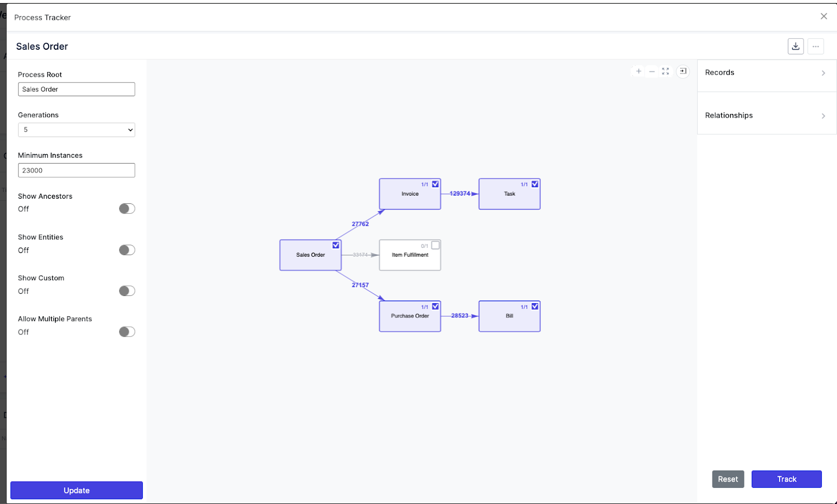Uncheck the Task node checkbox
Screen dimensions: 837x504
[535, 184]
